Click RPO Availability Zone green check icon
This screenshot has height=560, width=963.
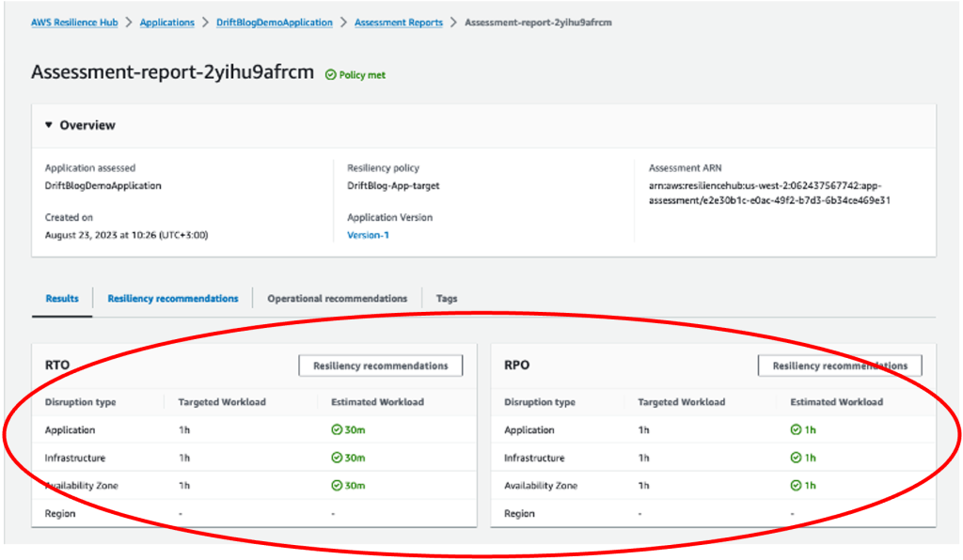pos(796,486)
